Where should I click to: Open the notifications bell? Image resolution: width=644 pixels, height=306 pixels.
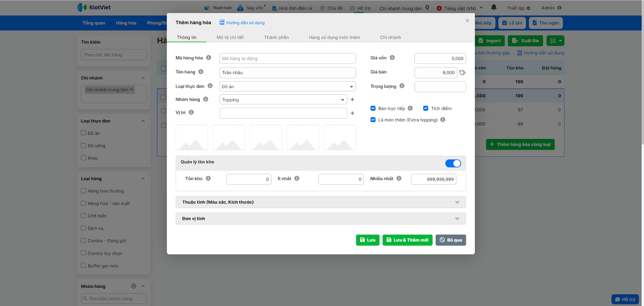click(494, 8)
